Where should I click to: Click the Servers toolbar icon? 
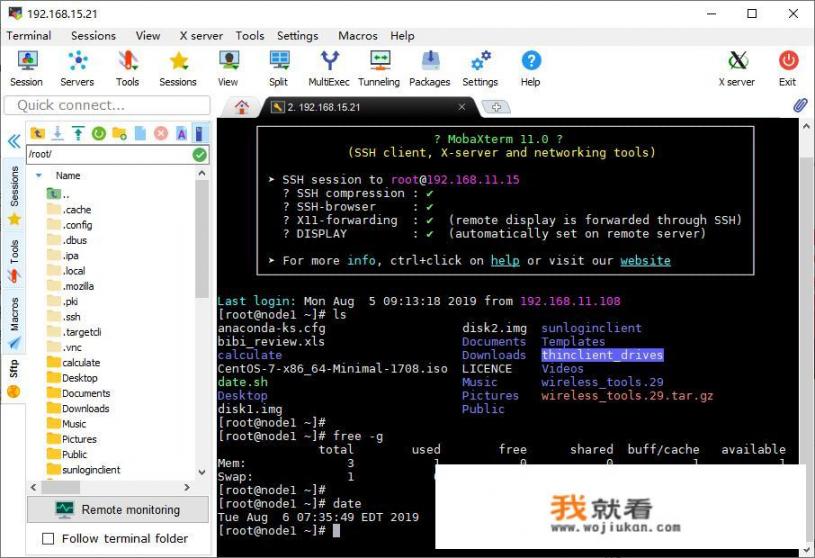(x=77, y=69)
